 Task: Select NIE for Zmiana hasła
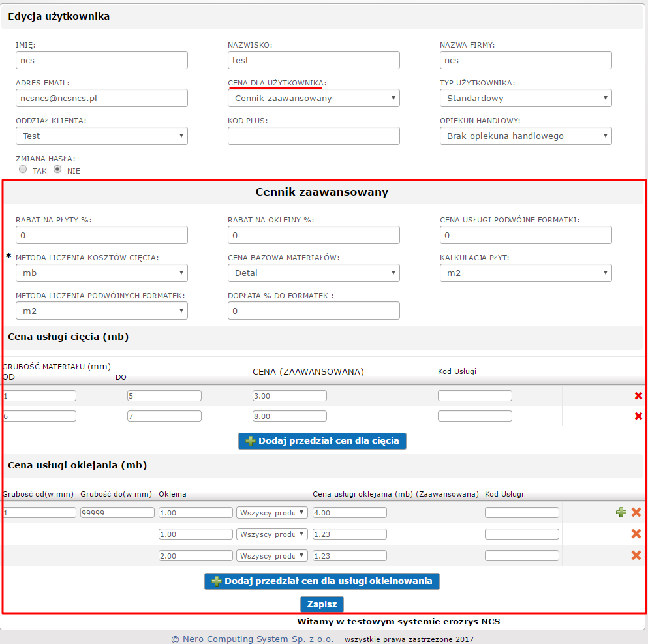point(57,170)
